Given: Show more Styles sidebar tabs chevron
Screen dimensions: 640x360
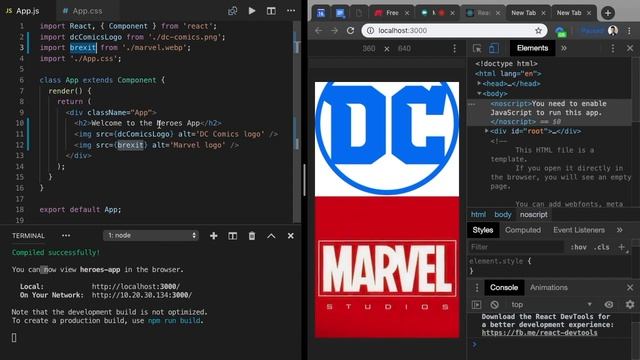Looking at the screenshot, I should [x=620, y=230].
